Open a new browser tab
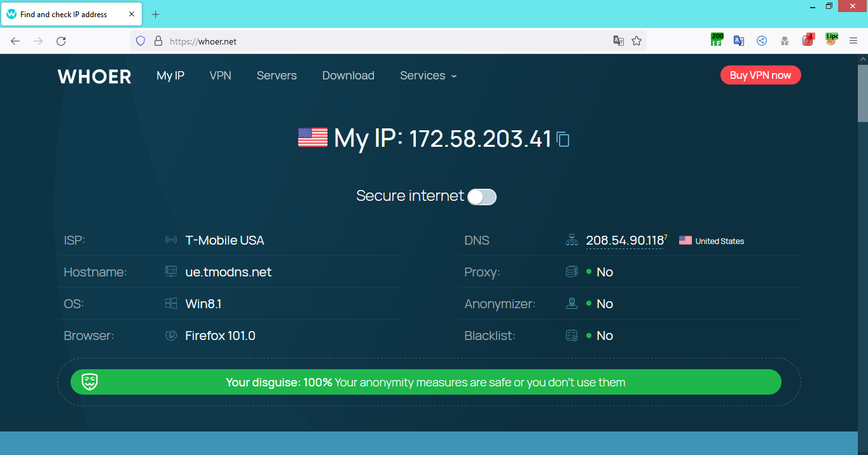Image resolution: width=868 pixels, height=455 pixels. tap(156, 15)
